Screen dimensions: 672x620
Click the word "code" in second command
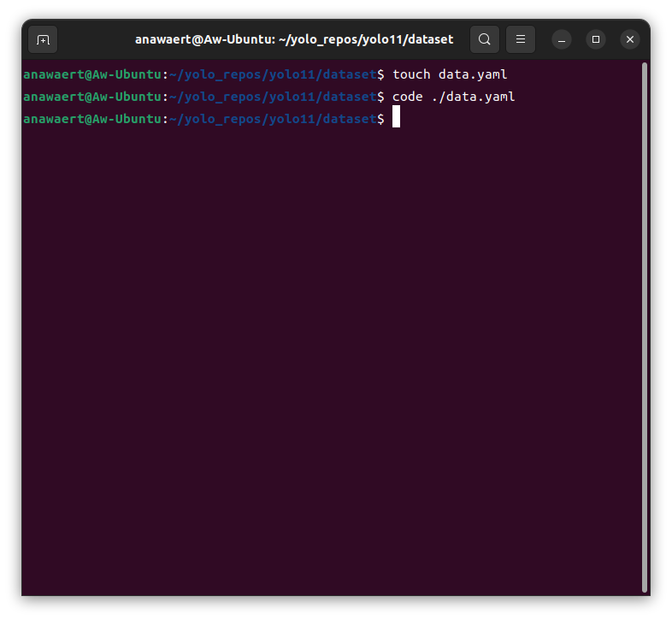pyautogui.click(x=407, y=97)
